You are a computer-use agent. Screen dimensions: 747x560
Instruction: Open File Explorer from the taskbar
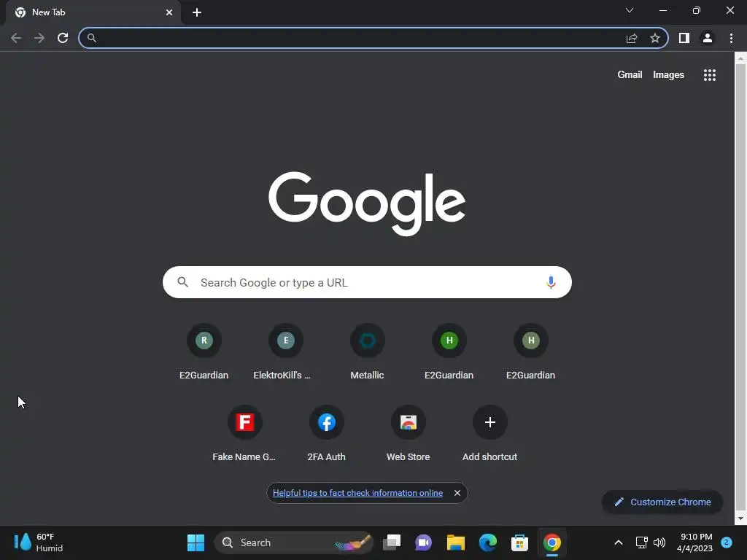(x=455, y=542)
